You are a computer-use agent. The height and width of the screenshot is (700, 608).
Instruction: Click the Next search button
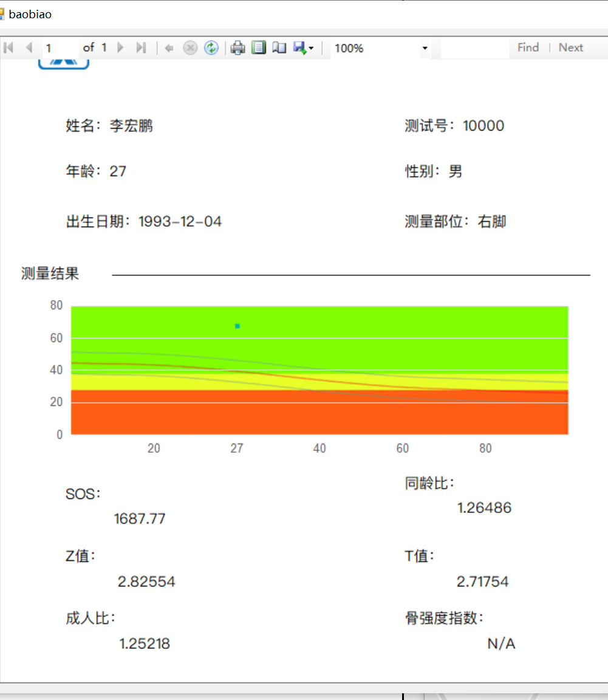click(571, 47)
